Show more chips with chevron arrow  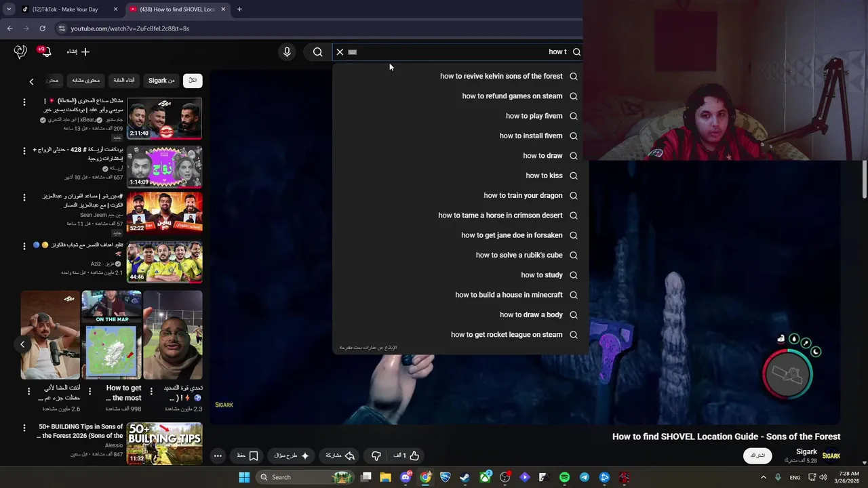[x=31, y=81]
